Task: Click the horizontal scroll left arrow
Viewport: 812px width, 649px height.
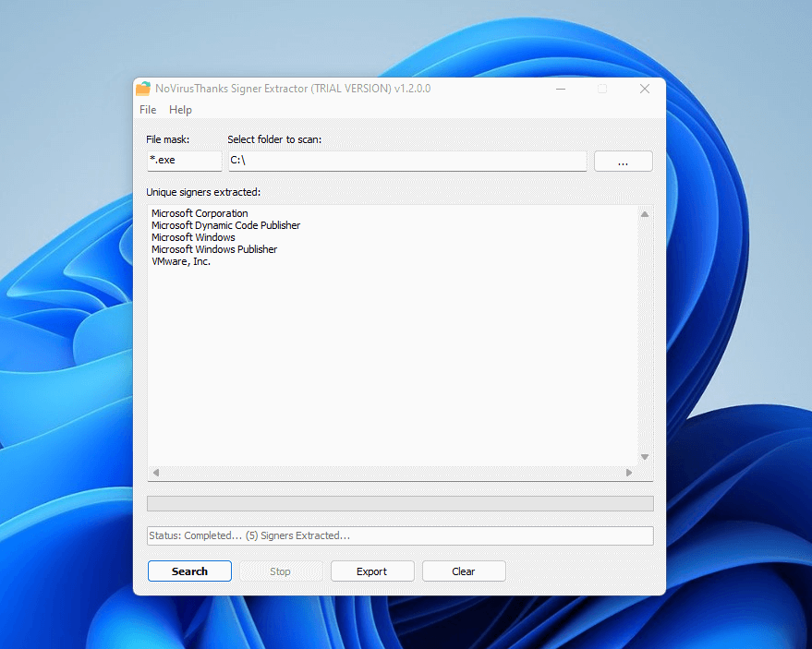Action: pyautogui.click(x=156, y=473)
